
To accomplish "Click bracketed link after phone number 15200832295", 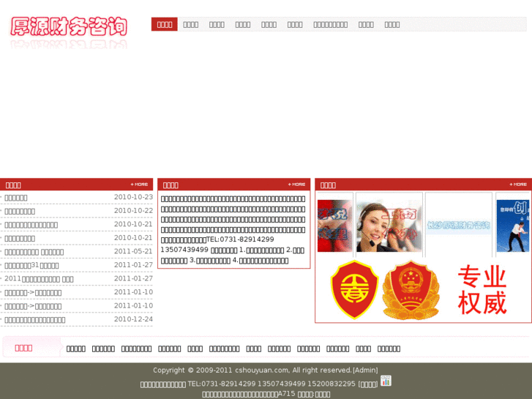I will (x=368, y=384).
